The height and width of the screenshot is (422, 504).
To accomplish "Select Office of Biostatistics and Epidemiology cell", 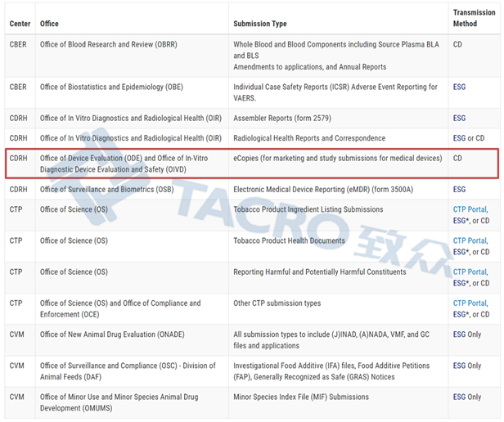I will click(x=111, y=87).
